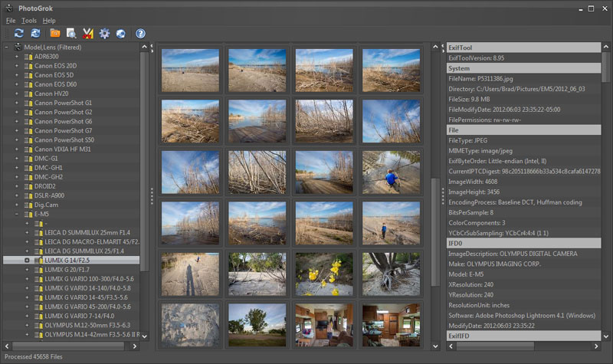Select the exposed tree roots thumbnail
This screenshot has height=364, width=613.
click(391, 274)
